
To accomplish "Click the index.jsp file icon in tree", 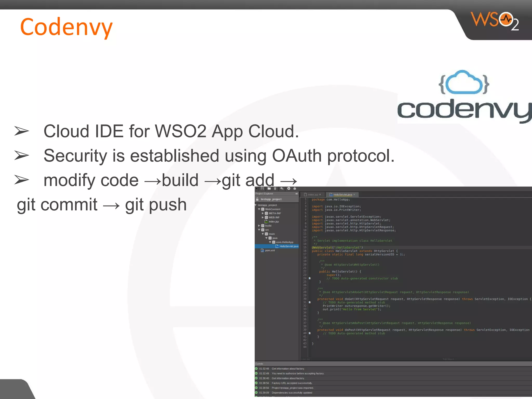I will [266, 222].
